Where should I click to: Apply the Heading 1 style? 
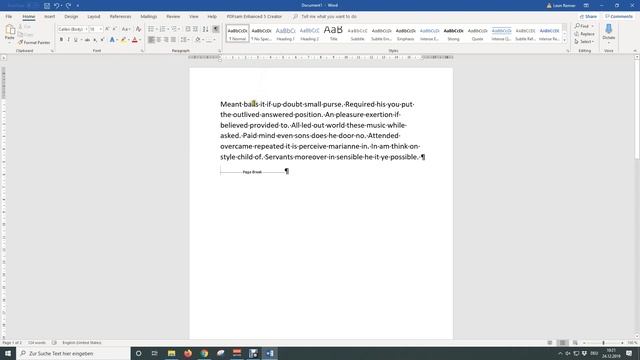coord(285,33)
